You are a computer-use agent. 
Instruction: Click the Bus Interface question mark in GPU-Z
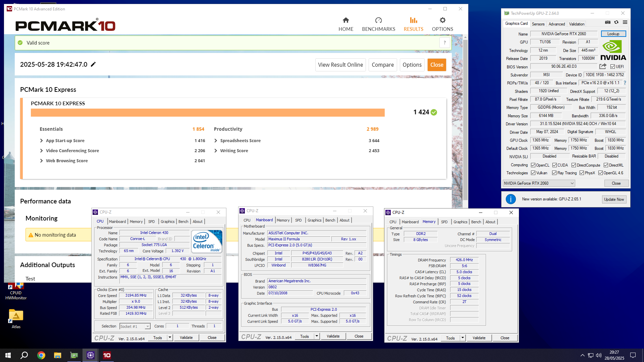625,83
